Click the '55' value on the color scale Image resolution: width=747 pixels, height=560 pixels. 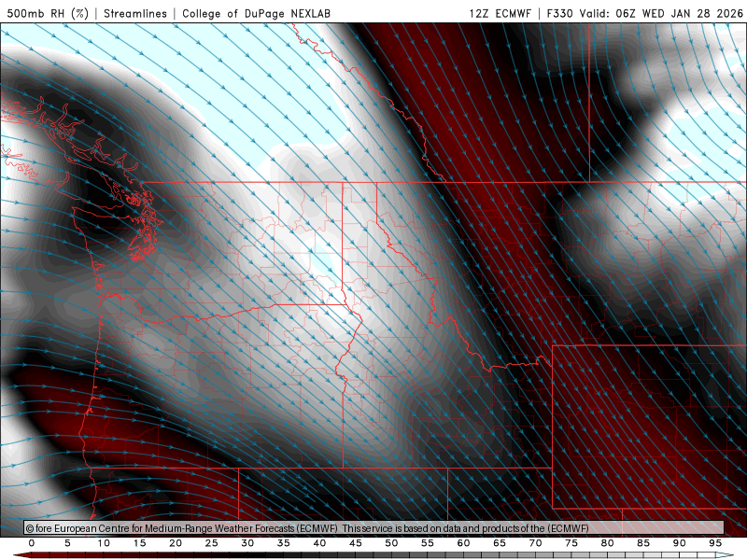coord(428,543)
